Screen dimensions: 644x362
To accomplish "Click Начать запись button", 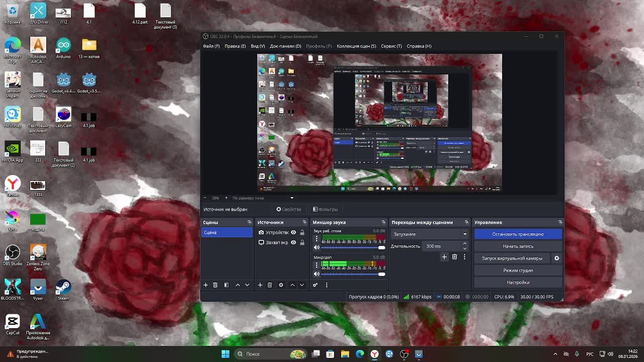I will [x=518, y=246].
